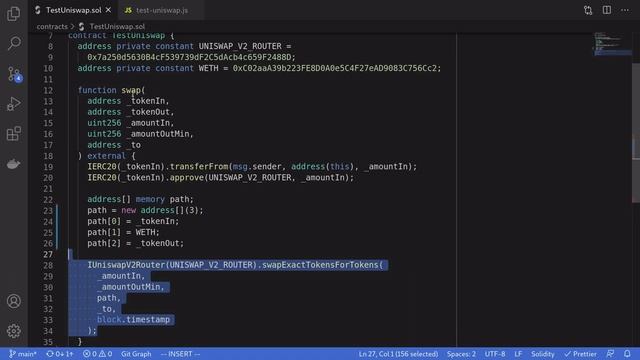The height and width of the screenshot is (360, 640).
Task: Click UNISWAP_V2_ROUTER constant on line 8
Action: (x=240, y=46)
